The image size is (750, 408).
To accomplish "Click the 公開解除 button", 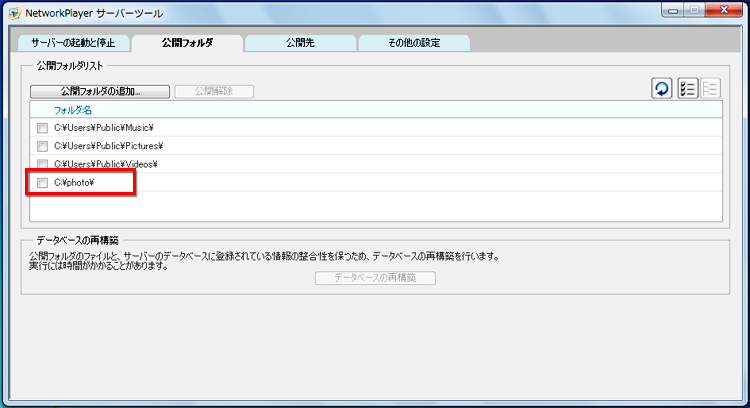I will click(x=214, y=91).
